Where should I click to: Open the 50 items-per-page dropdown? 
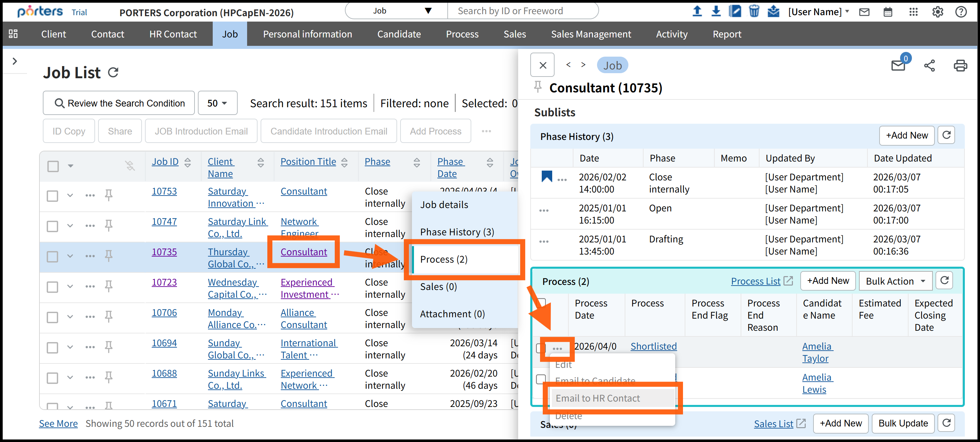(x=217, y=103)
